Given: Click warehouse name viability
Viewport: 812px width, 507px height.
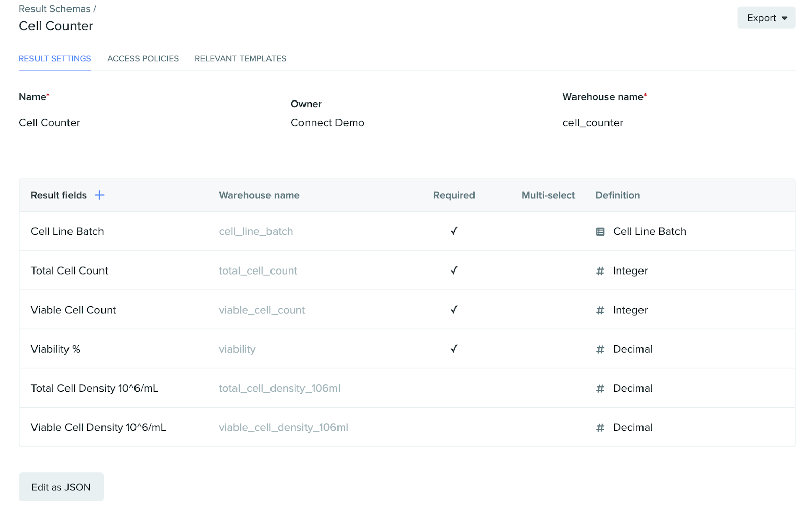Looking at the screenshot, I should pos(237,349).
